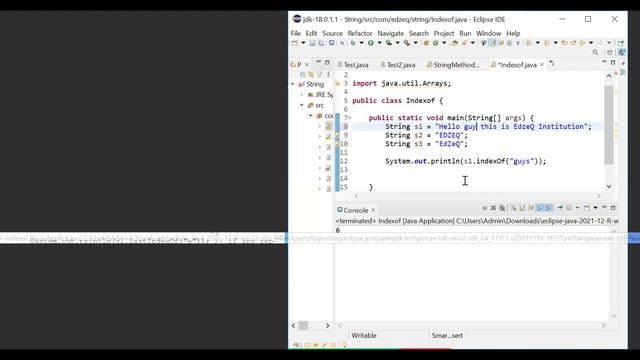Viewport: 640px width, 360px height.
Task: Open the File menu
Action: tap(296, 33)
